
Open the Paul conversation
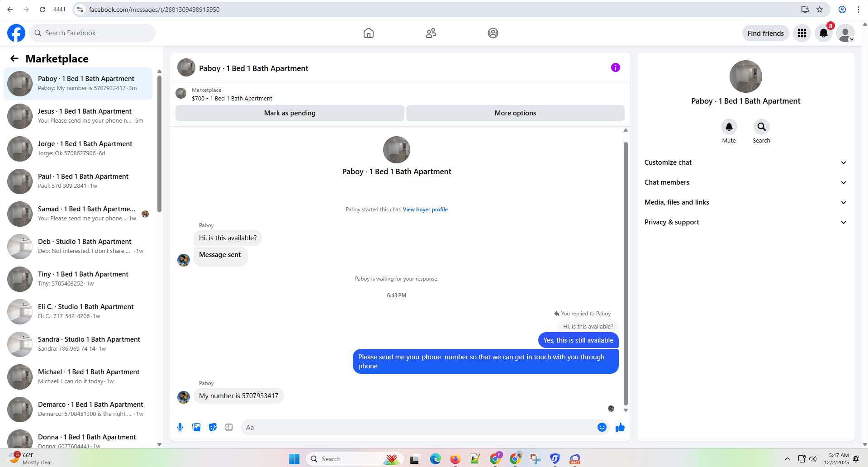(78, 181)
